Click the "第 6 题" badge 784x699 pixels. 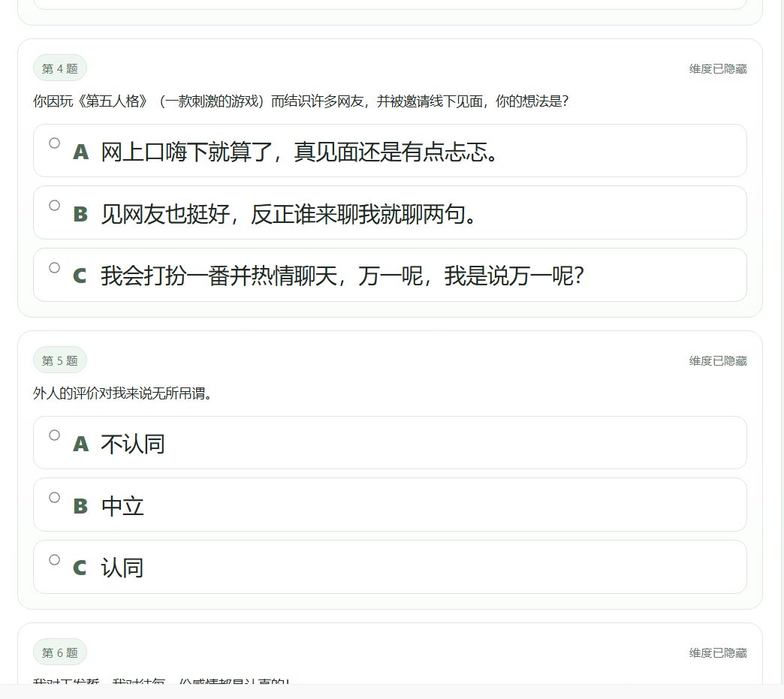[x=59, y=652]
